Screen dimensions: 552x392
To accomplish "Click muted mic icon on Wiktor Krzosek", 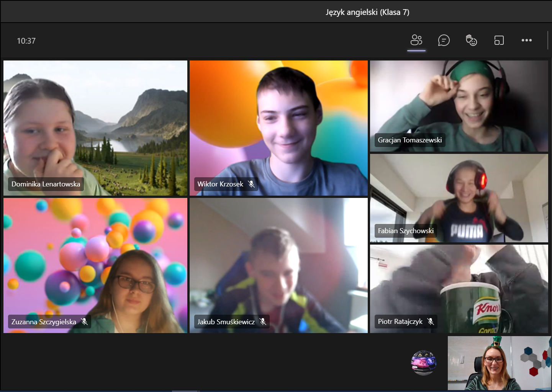I will tap(251, 184).
